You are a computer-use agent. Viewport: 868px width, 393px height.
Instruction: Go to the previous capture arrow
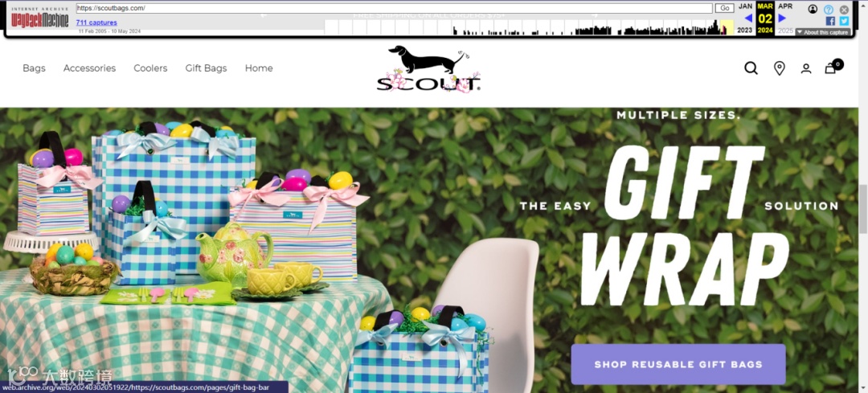[748, 18]
